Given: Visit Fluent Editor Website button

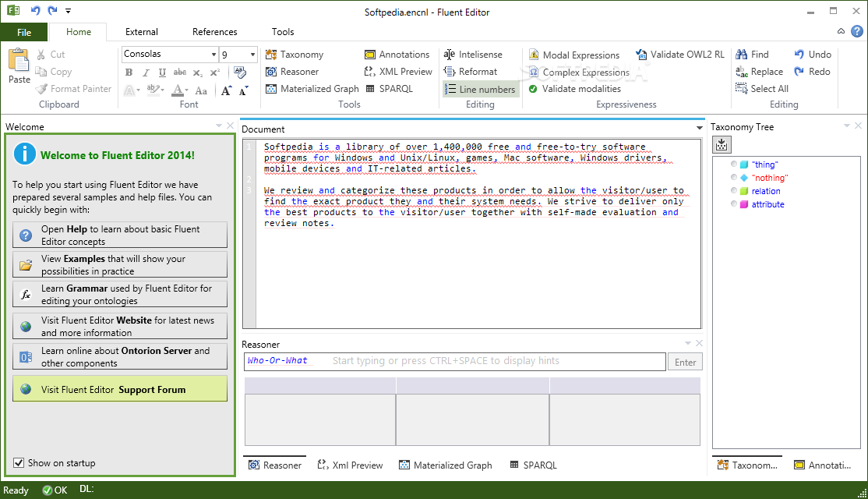Looking at the screenshot, I should pyautogui.click(x=119, y=326).
